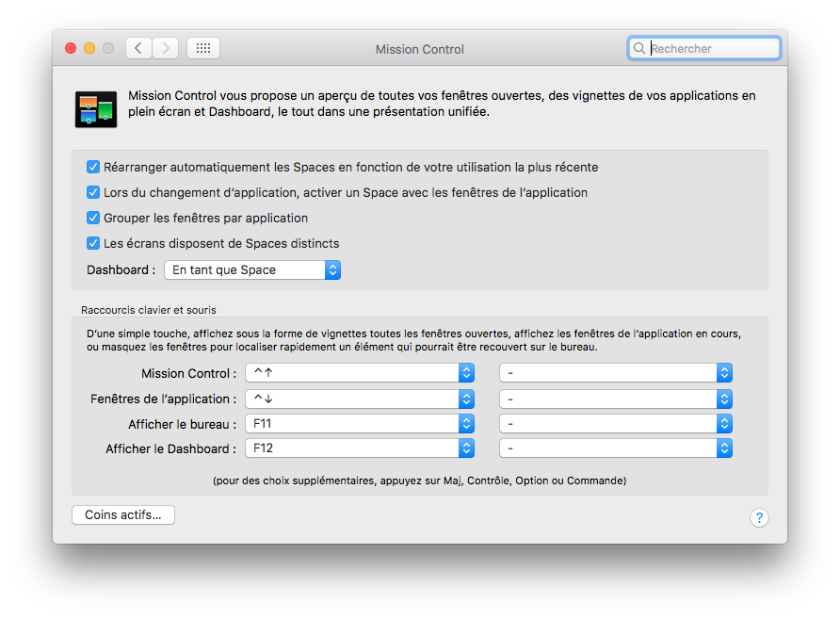This screenshot has height=619, width=840.
Task: Disable 'Réarranger automatiquement les Spaces'
Action: (x=93, y=167)
